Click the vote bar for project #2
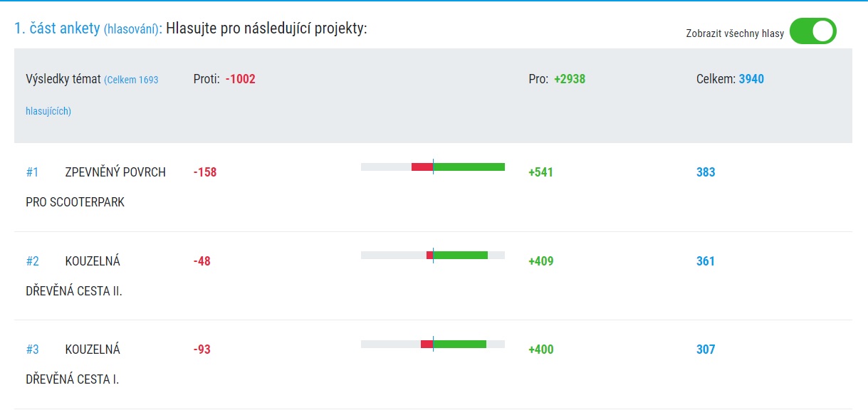The image size is (868, 410). click(433, 255)
